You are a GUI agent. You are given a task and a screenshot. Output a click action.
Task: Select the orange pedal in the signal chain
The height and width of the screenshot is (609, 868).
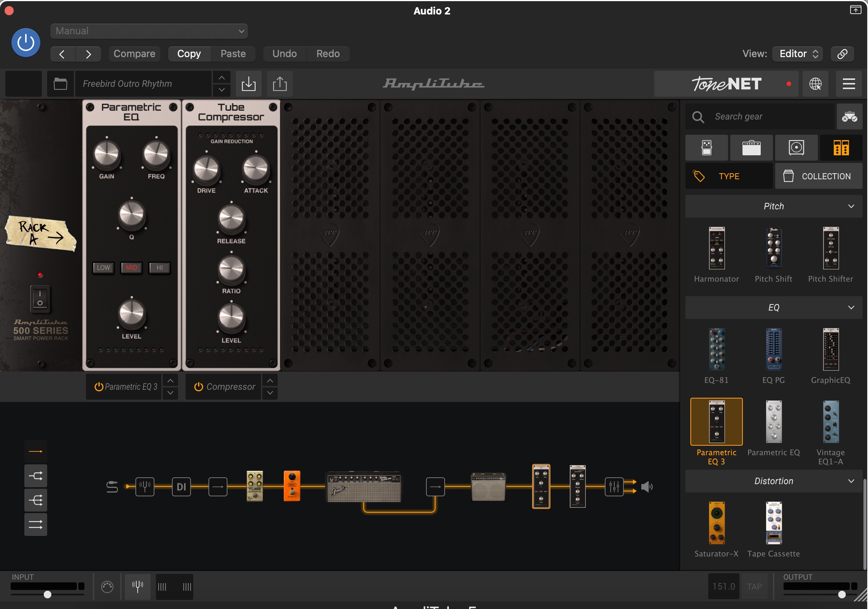[x=292, y=486]
